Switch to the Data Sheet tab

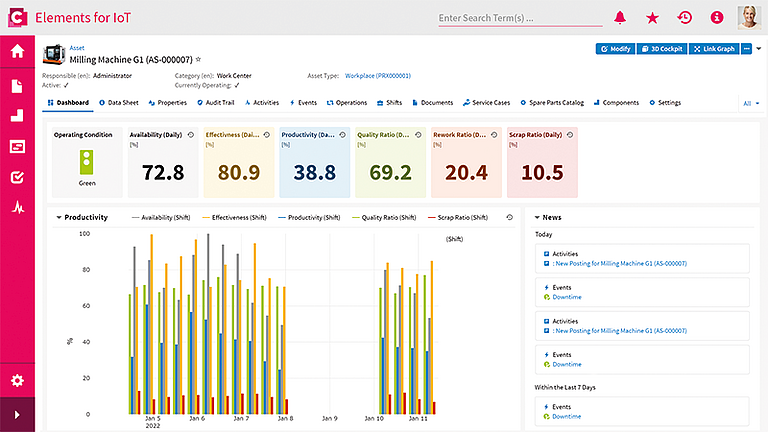pyautogui.click(x=119, y=103)
